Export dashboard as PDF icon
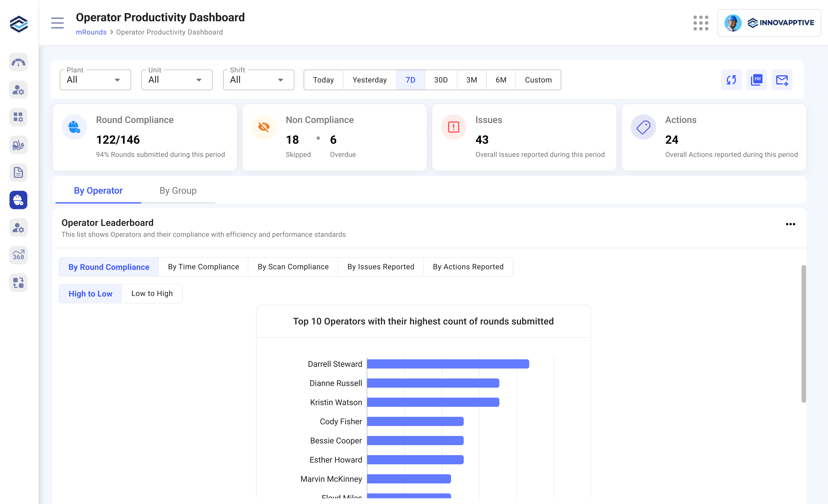The height and width of the screenshot is (504, 828). [756, 80]
